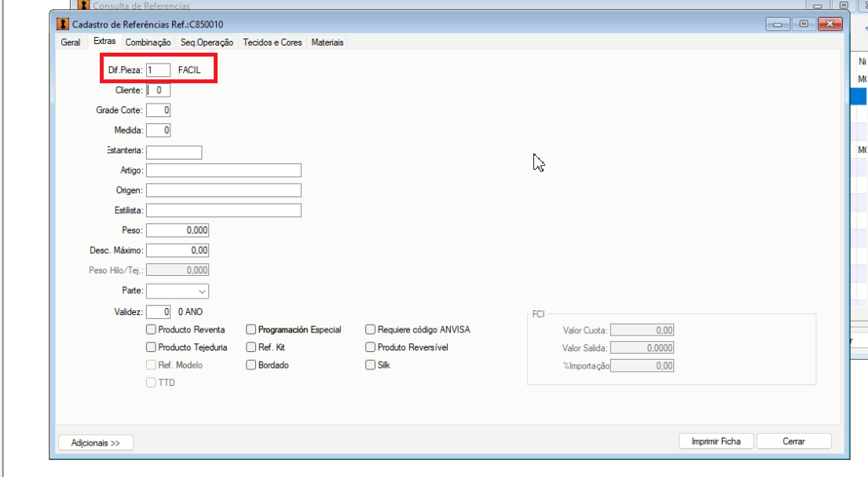
Task: Go to the Seq.Operação tab
Action: (207, 42)
